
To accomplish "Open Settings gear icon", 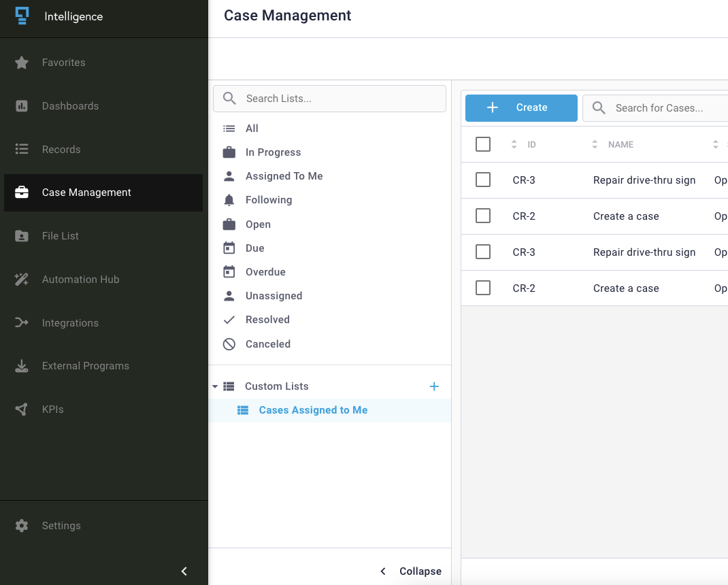I will (21, 526).
